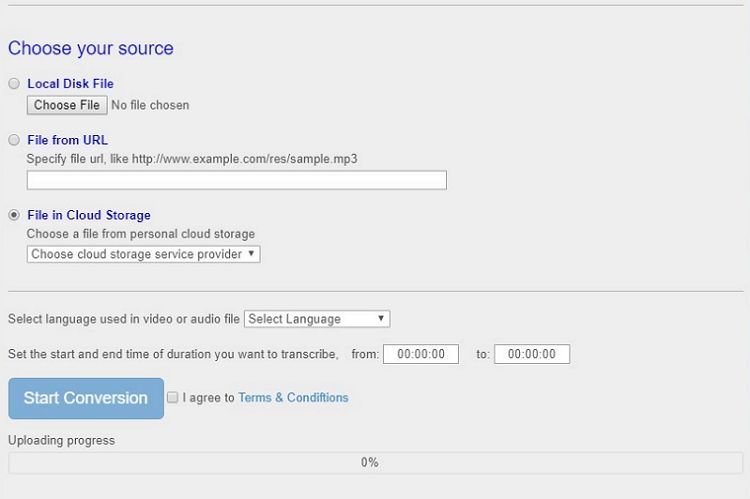
Task: Click the 'No file chosen' text
Action: pyautogui.click(x=150, y=105)
